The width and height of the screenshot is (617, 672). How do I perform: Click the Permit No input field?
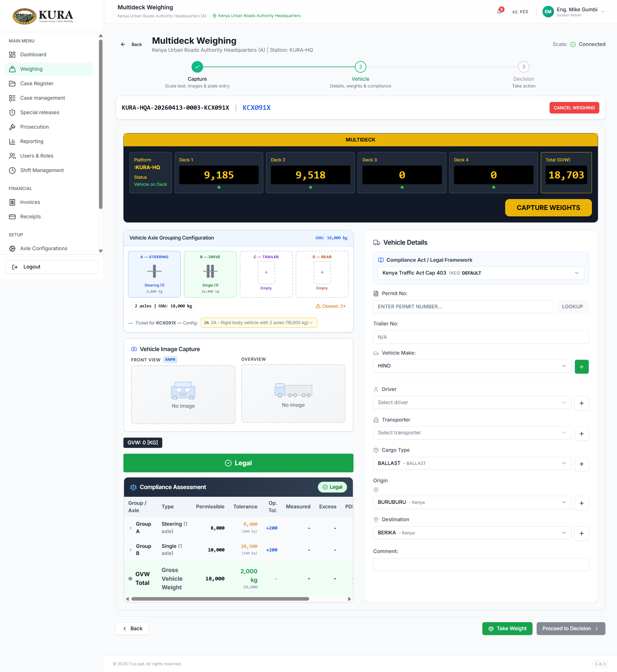tap(463, 307)
